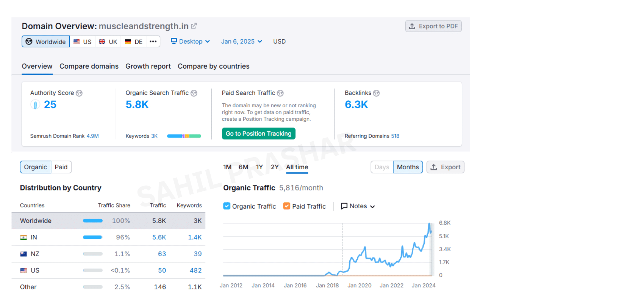Click Authority Score globe info icon
Image resolution: width=644 pixels, height=303 pixels.
[79, 93]
